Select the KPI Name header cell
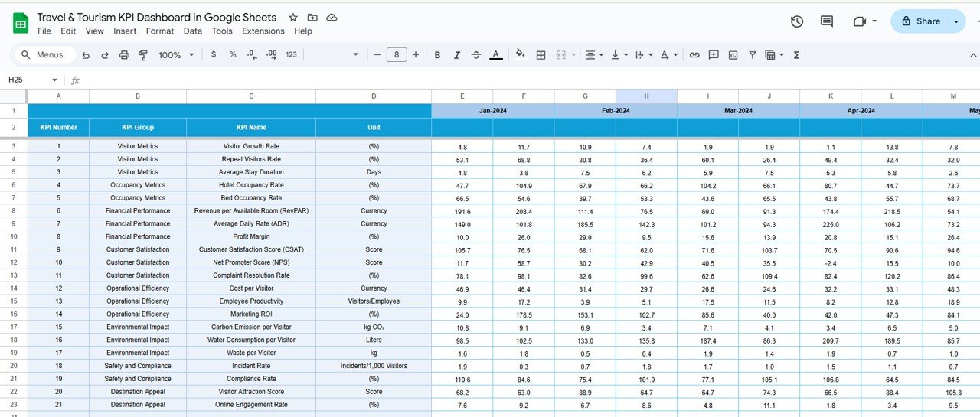 (x=251, y=127)
